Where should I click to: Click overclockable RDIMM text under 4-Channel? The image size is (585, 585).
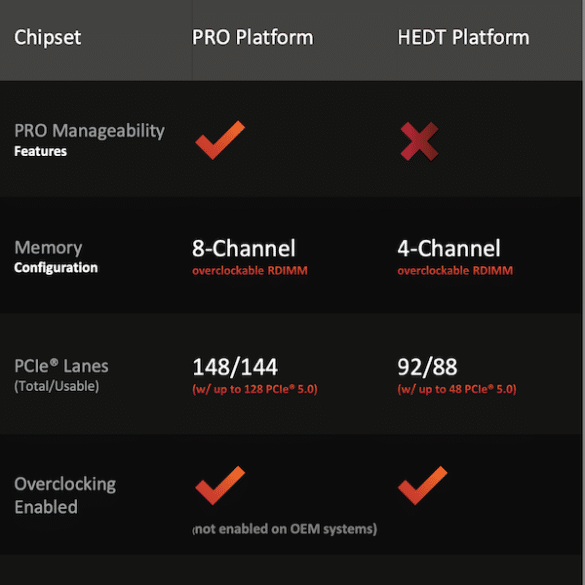455,270
